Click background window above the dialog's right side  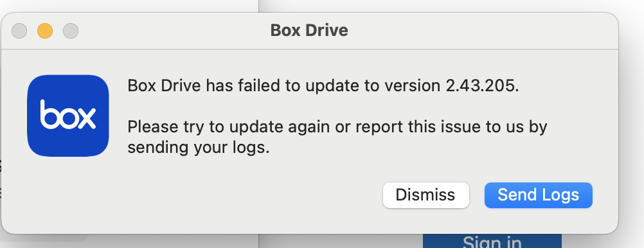[452, 6]
